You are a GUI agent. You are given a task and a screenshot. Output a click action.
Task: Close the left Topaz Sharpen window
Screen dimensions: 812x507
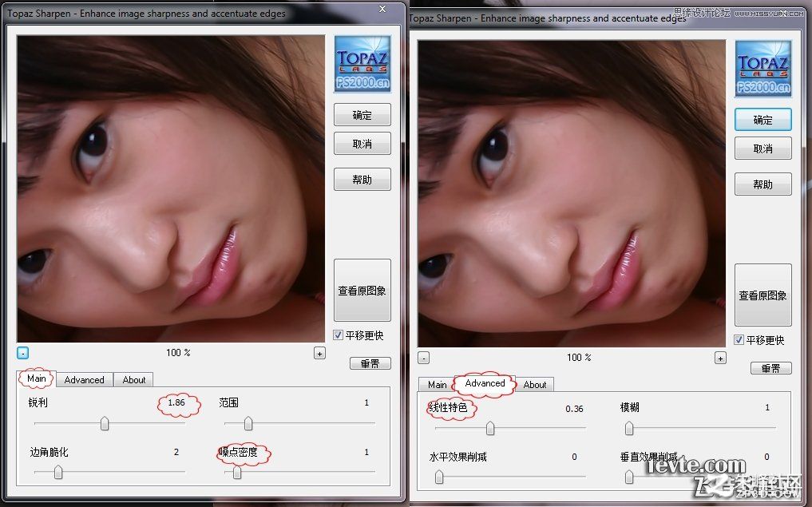[x=382, y=9]
